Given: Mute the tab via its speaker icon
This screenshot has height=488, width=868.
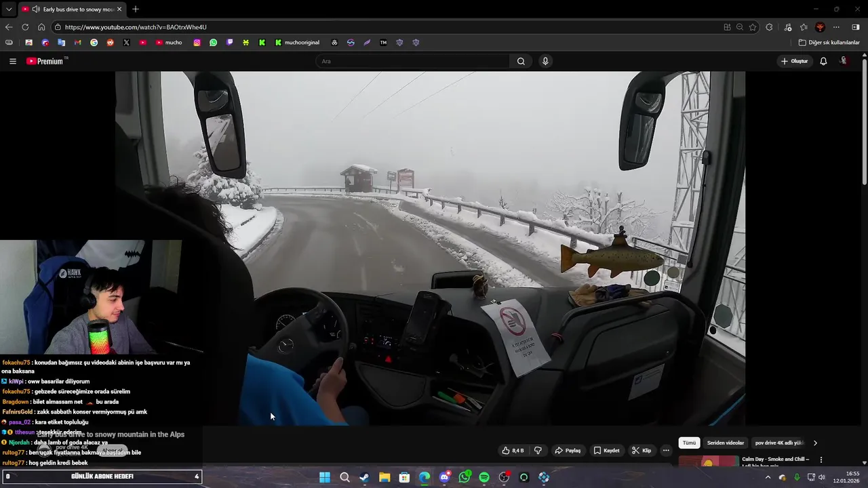Looking at the screenshot, I should pos(35,9).
